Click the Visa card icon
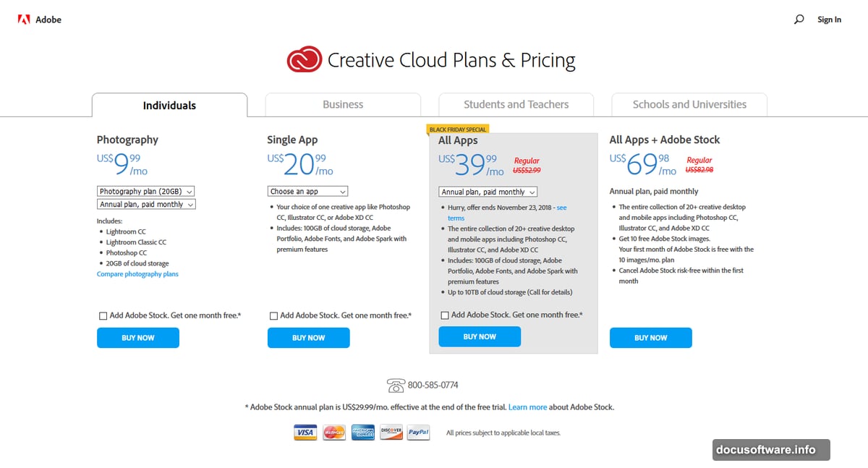This screenshot has width=868, height=468. 305,433
